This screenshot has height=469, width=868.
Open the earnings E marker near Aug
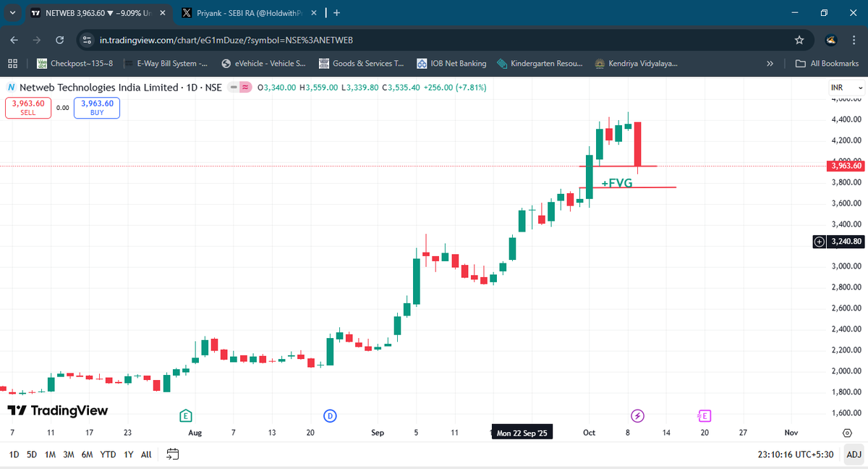pyautogui.click(x=186, y=415)
